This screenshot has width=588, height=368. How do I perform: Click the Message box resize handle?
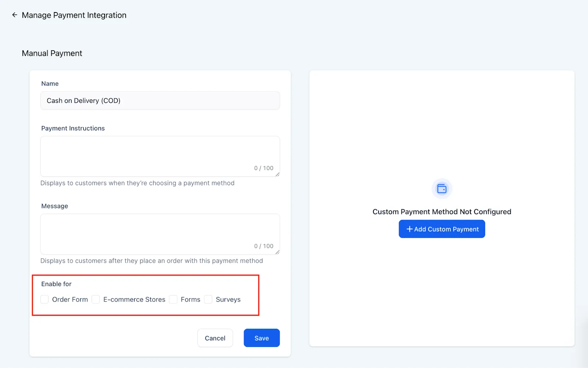click(277, 252)
